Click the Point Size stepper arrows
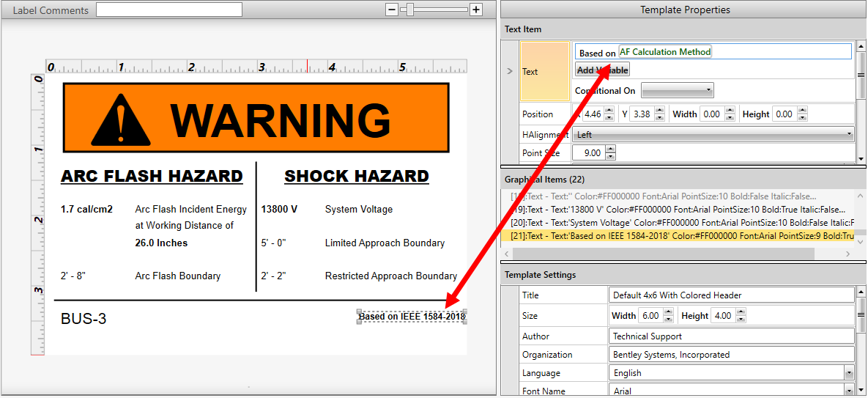868x398 pixels. [611, 153]
